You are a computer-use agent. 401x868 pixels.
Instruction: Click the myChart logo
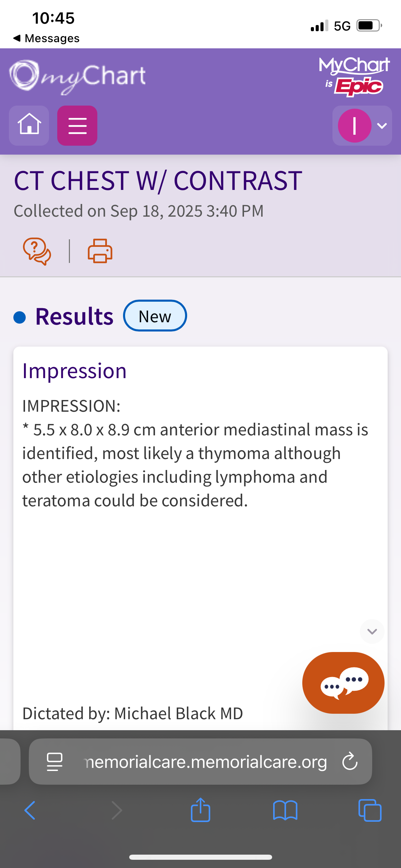pos(77,77)
